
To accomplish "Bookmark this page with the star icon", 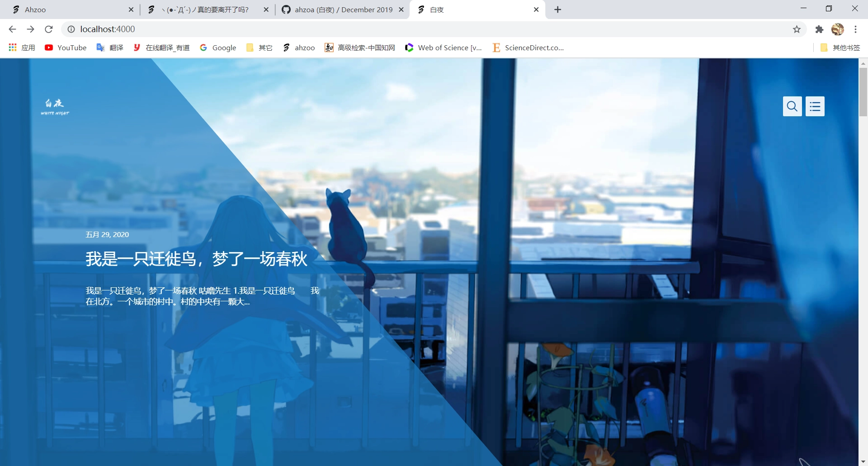I will point(797,29).
